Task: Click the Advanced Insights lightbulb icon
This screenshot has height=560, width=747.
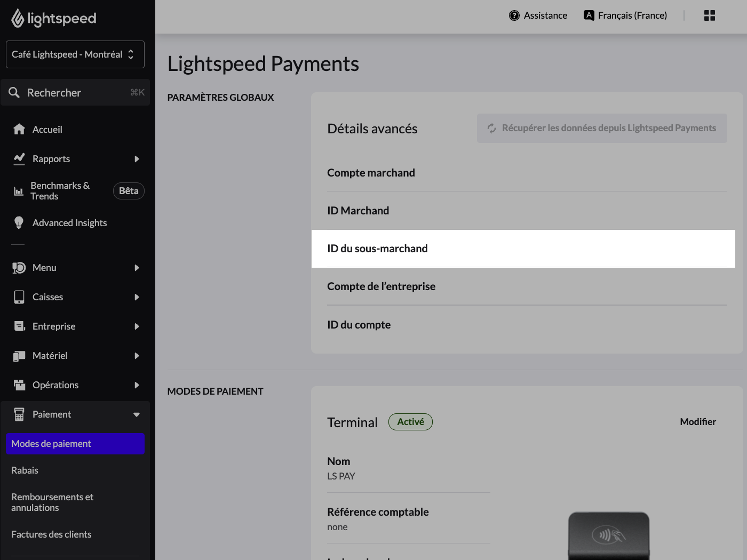Action: coord(19,222)
